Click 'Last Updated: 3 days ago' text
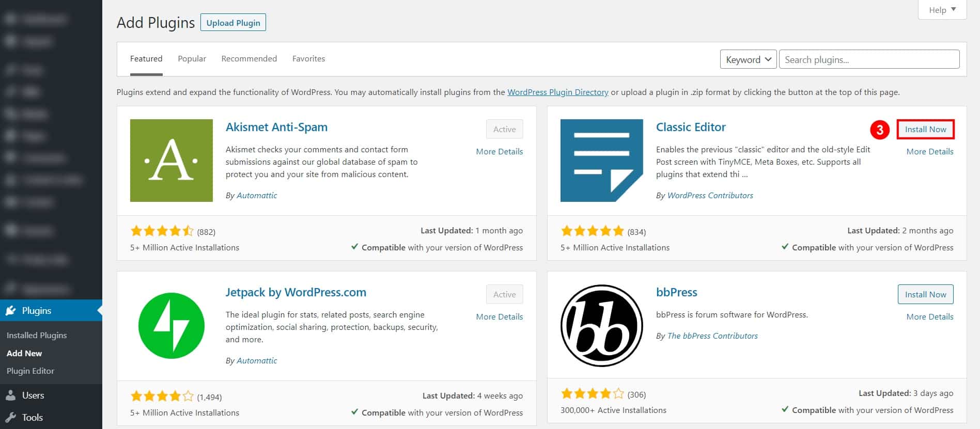The width and height of the screenshot is (980, 429). click(x=906, y=393)
